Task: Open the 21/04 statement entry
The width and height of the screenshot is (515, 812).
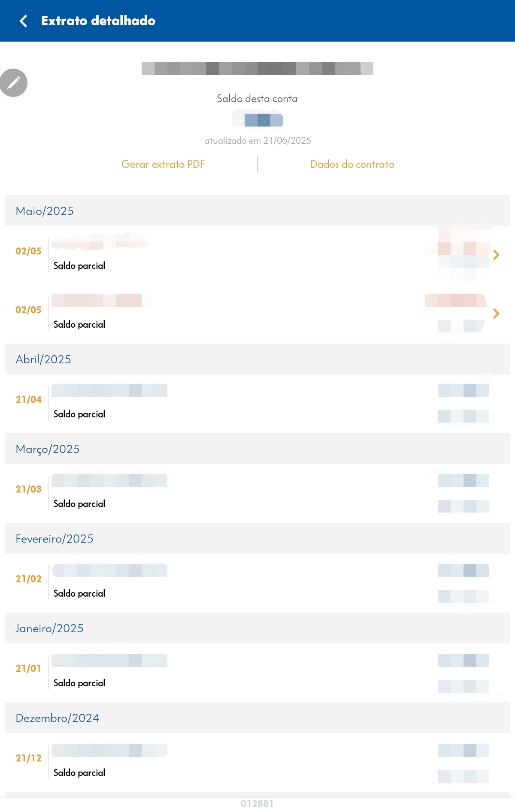Action: 257,404
